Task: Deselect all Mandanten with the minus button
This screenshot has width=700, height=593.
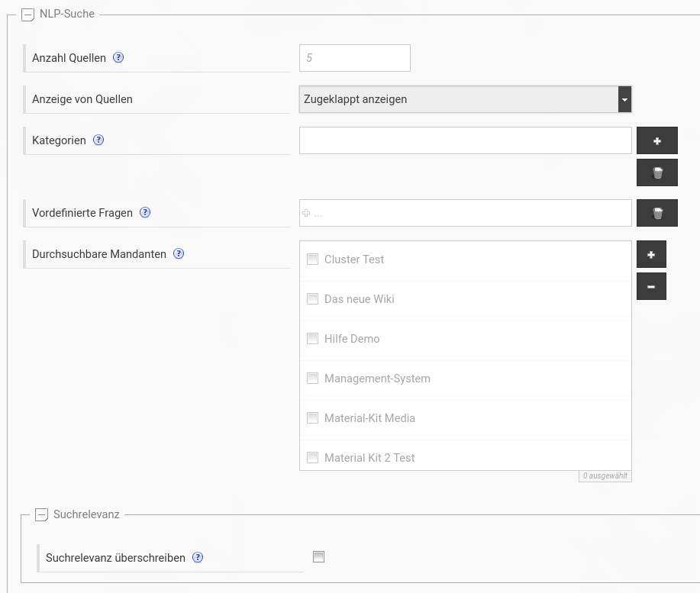Action: (651, 286)
